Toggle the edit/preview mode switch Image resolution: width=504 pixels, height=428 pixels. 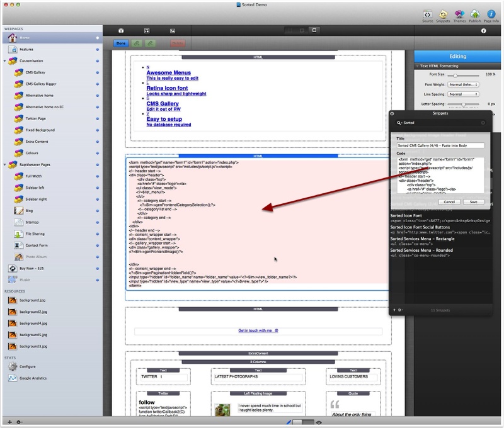pos(303,422)
